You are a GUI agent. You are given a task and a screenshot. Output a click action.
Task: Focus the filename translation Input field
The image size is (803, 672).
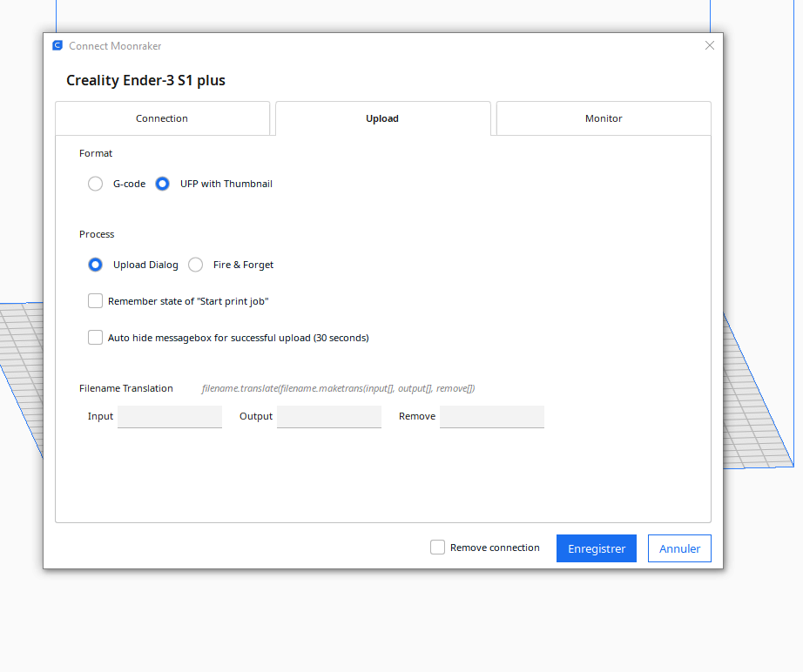[170, 417]
